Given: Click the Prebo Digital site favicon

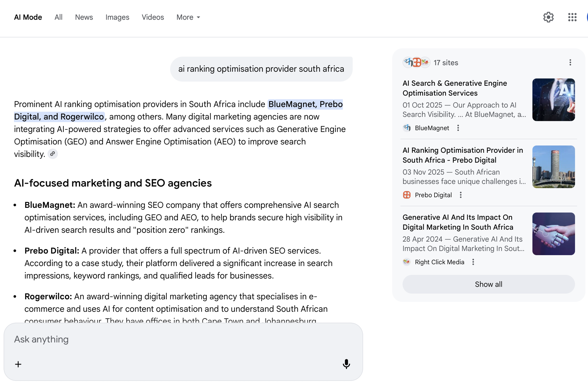Looking at the screenshot, I should click(x=407, y=195).
